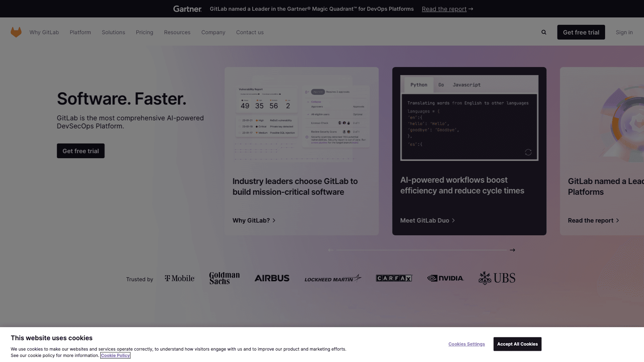Go to Pricing page
Viewport: 644px width, 362px height.
point(145,32)
